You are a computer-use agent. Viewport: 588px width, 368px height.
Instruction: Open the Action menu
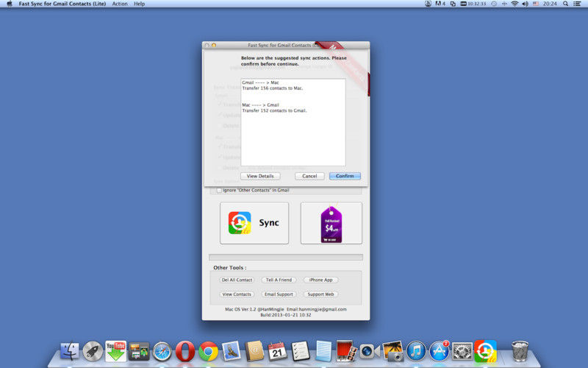pos(120,4)
